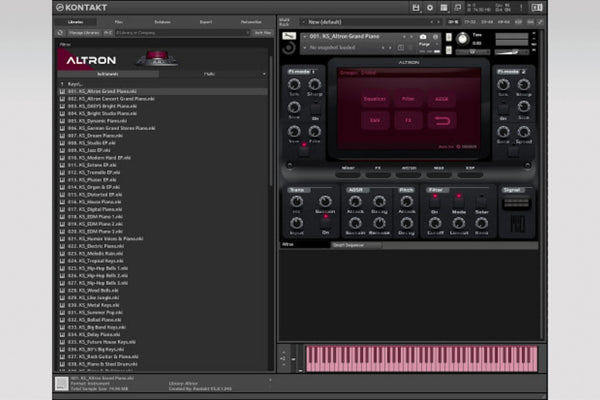Click the nki icon beside 029. KS_Like Jungle
Image resolution: width=600 pixels, height=400 pixels.
click(x=62, y=298)
